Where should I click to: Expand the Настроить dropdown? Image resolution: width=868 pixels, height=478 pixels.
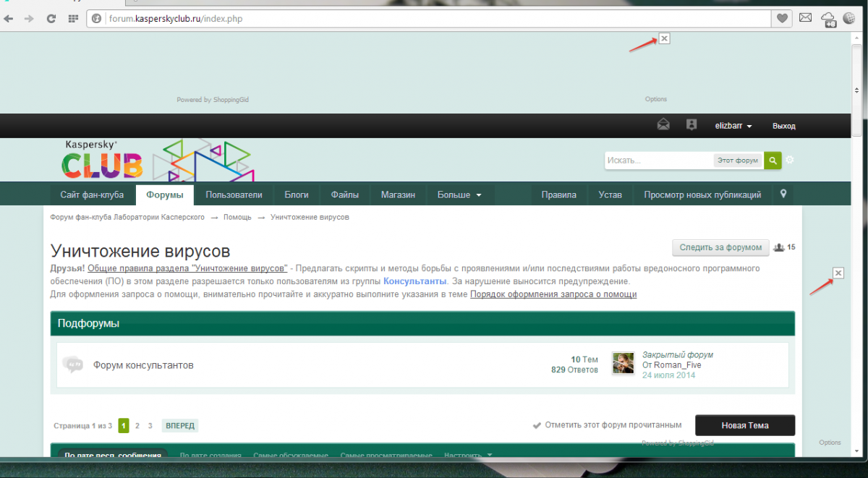[x=468, y=456]
